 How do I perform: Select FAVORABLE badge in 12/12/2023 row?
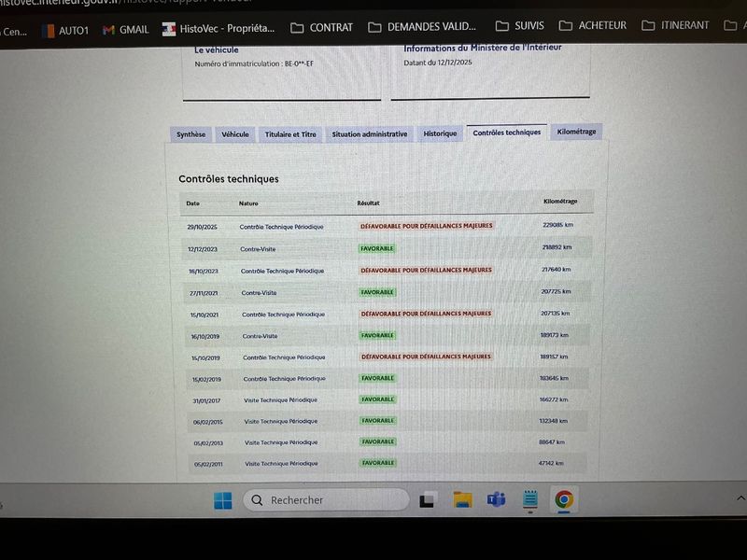[377, 248]
